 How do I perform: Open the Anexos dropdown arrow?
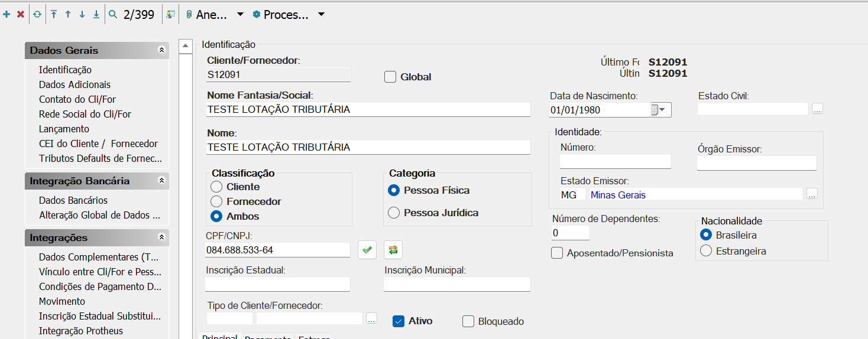pos(240,15)
